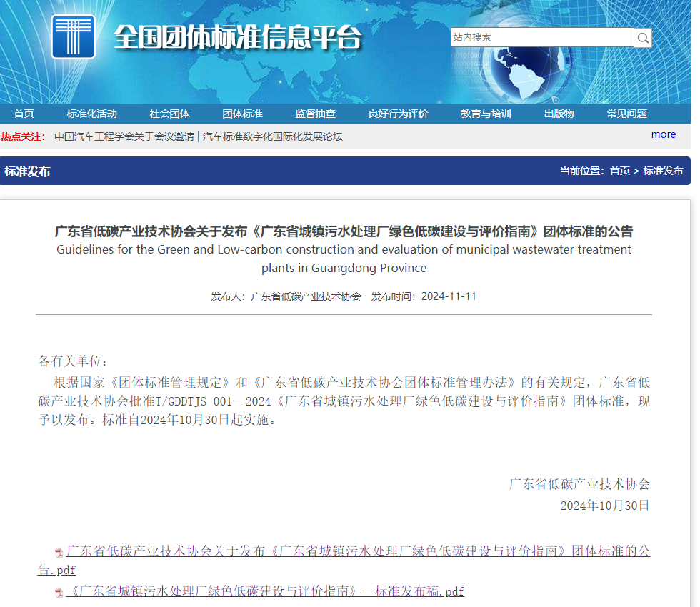Open the 出版物 menu item
The image size is (700, 607).
pyautogui.click(x=559, y=114)
